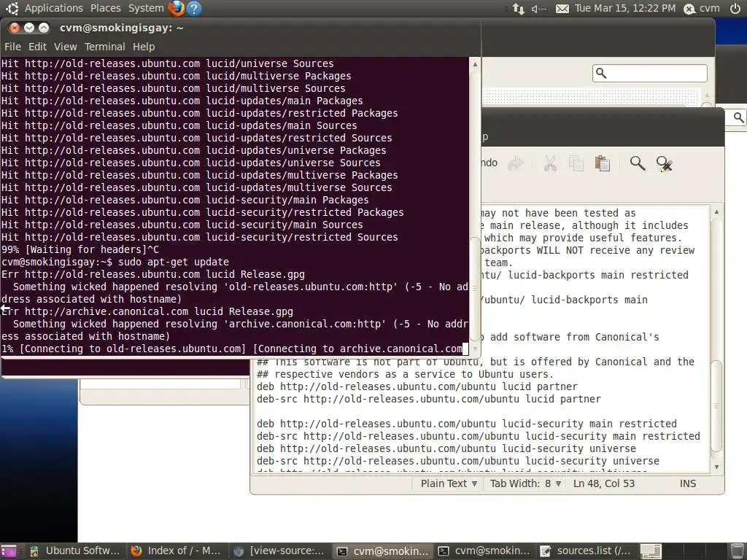Open the Tab Width dropdown
747x560 pixels.
pos(525,483)
